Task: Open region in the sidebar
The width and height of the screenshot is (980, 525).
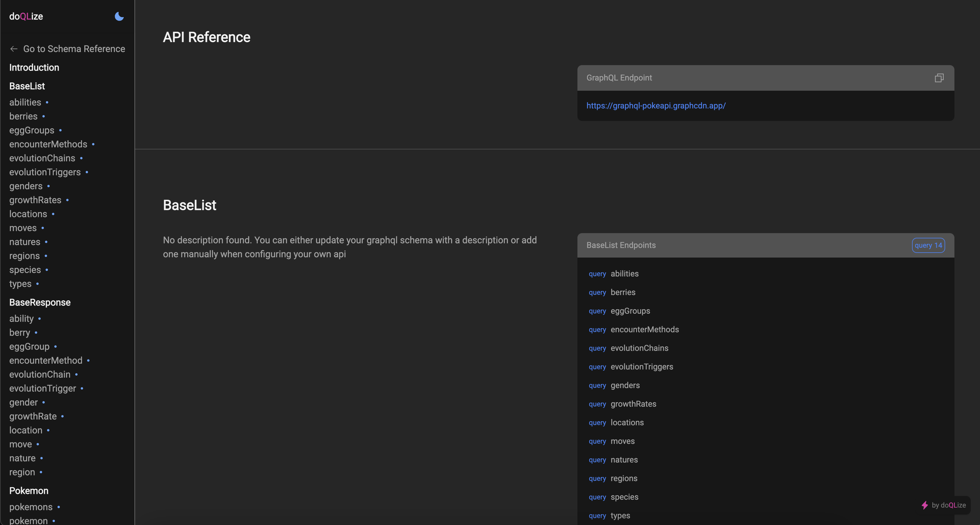Action: coord(22,472)
